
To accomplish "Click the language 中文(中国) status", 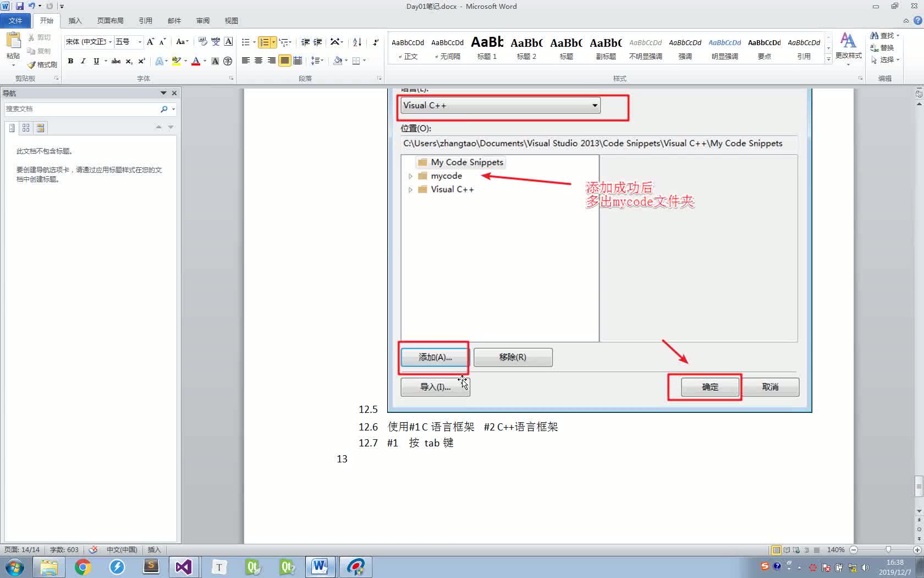I will [122, 550].
